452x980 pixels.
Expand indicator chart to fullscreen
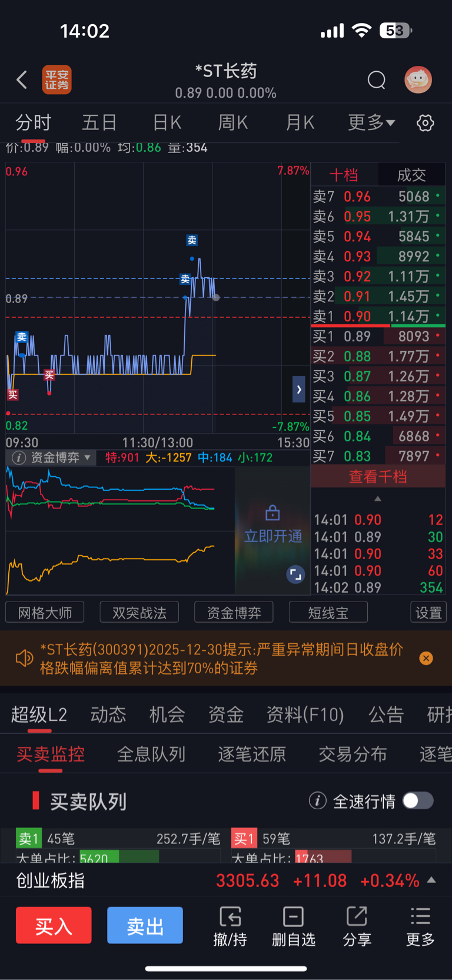pyautogui.click(x=295, y=574)
